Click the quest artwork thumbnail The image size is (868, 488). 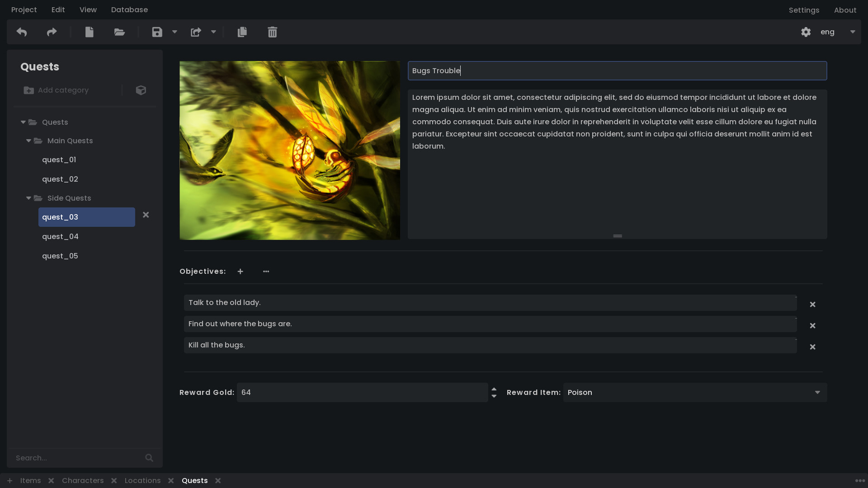[289, 150]
